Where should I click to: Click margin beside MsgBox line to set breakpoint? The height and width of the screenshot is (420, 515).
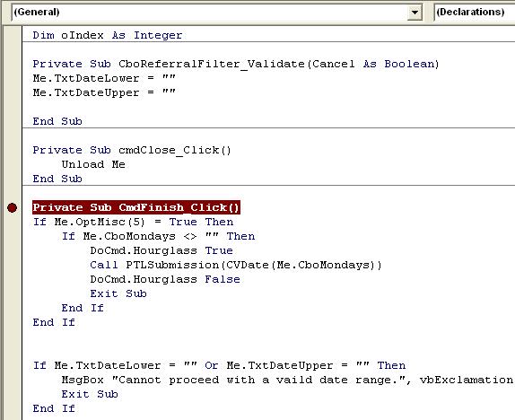tap(13, 380)
